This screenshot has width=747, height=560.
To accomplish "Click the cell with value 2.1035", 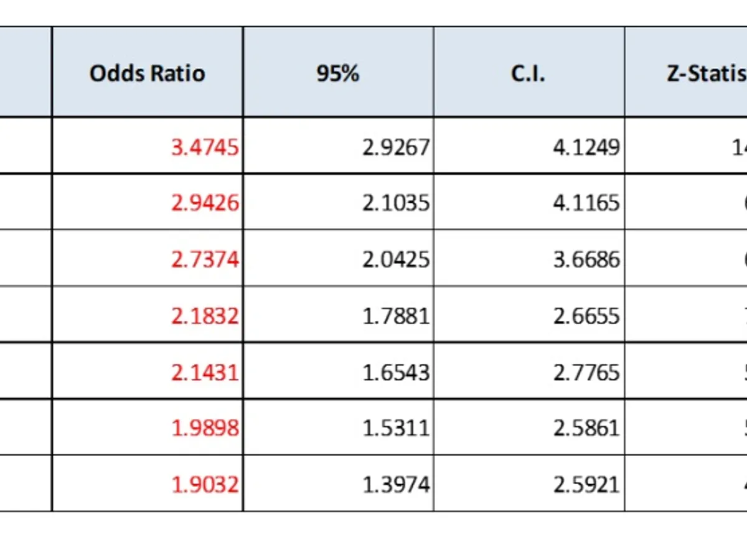I will (x=396, y=203).
